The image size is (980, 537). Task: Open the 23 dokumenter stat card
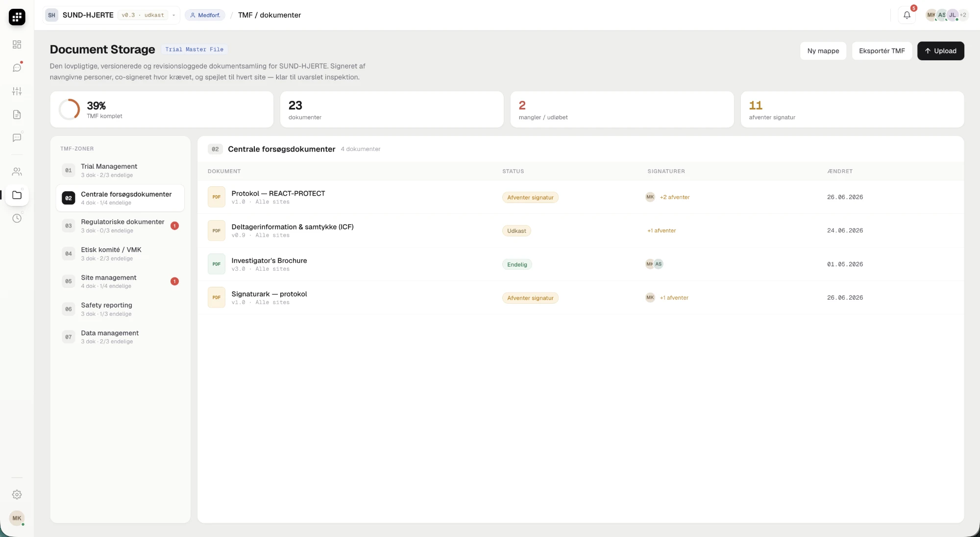coord(392,109)
